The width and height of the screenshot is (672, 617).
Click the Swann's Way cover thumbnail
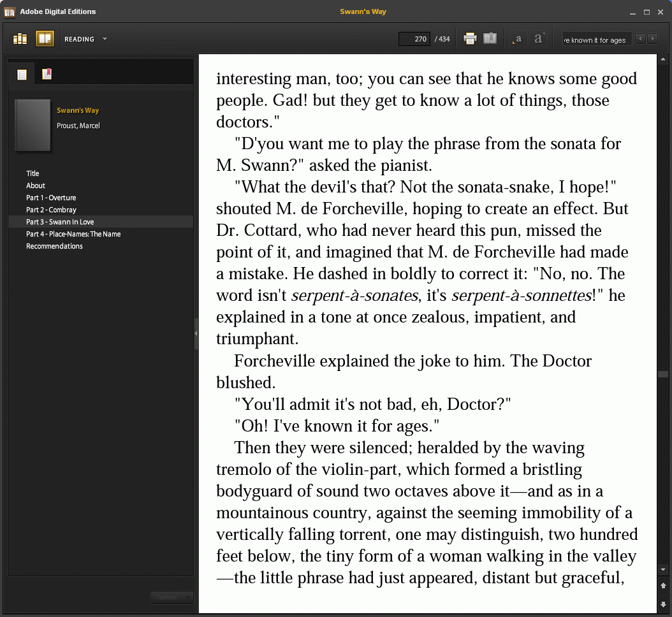pyautogui.click(x=33, y=126)
